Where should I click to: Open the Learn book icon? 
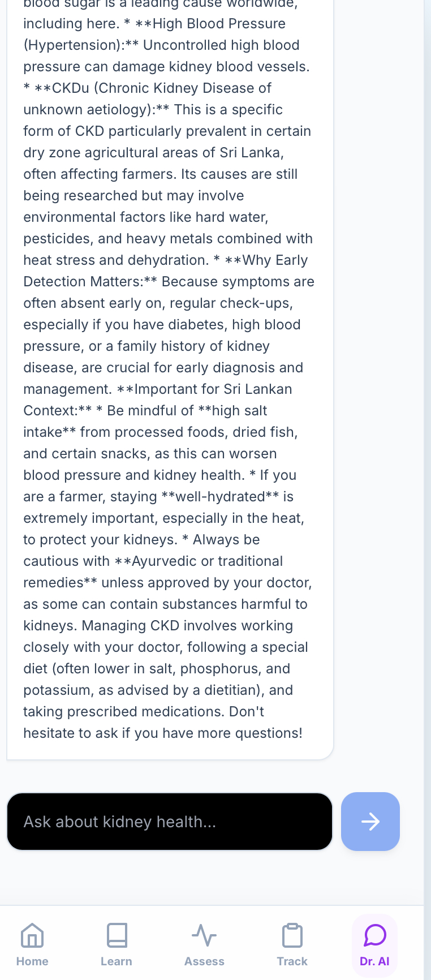[117, 935]
